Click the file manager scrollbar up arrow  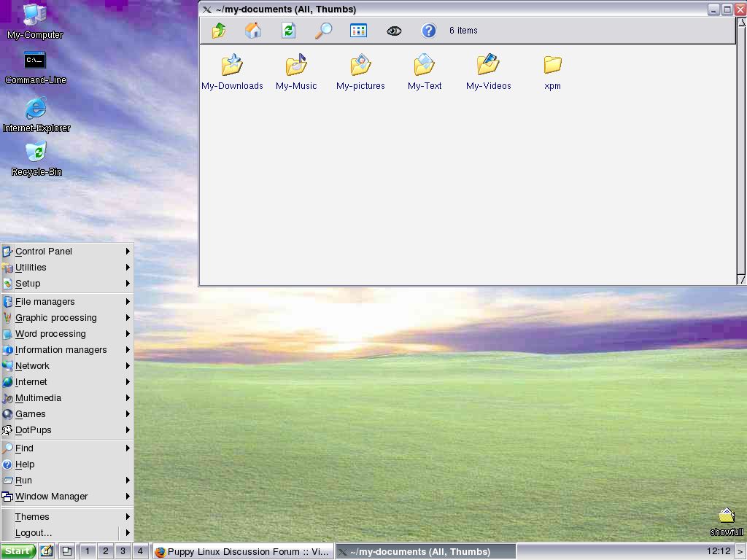(741, 23)
